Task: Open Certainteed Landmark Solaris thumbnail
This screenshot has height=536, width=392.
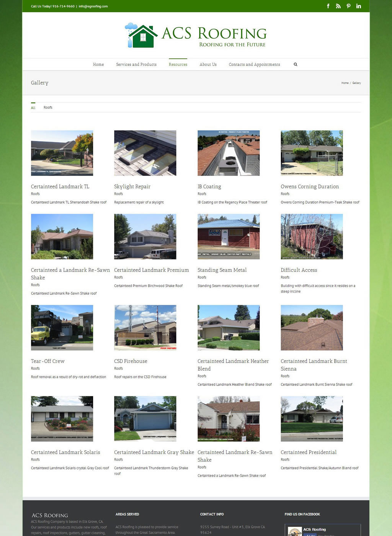Action: click(x=62, y=419)
